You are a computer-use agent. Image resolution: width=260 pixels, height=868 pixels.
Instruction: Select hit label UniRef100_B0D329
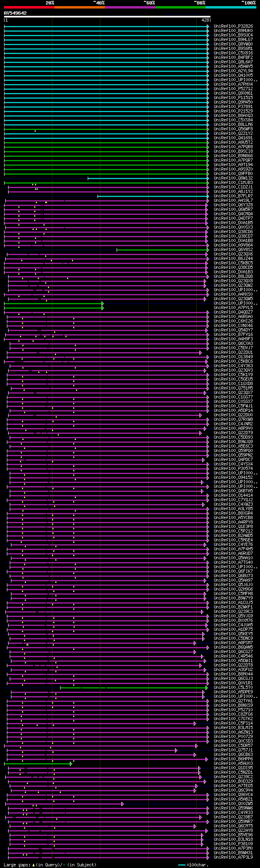(x=233, y=781)
